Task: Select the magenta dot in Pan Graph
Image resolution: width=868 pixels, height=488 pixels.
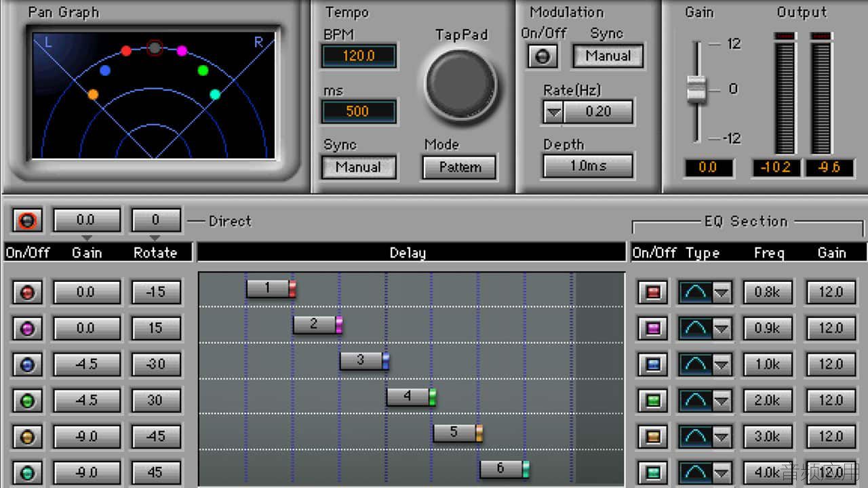Action: (182, 51)
